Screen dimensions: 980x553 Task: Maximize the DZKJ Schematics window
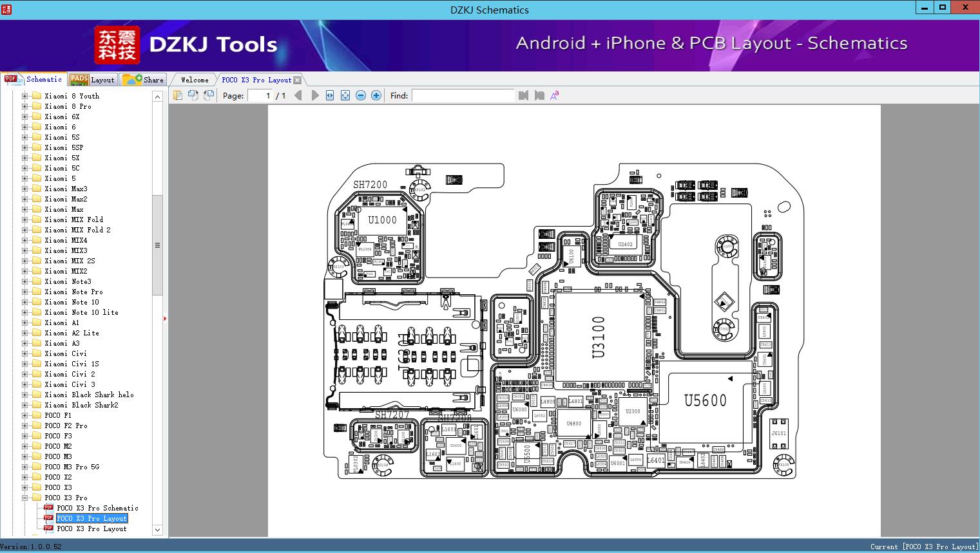click(943, 8)
